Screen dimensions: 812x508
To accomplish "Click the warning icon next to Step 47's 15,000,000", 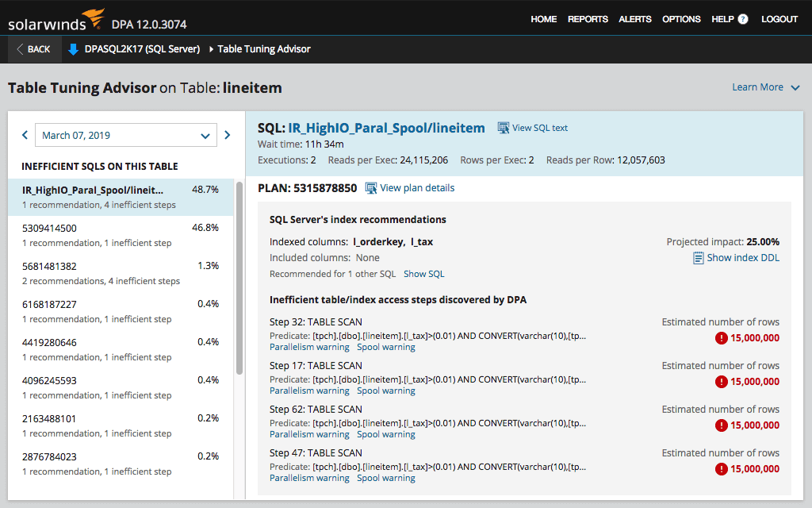I will tap(721, 469).
